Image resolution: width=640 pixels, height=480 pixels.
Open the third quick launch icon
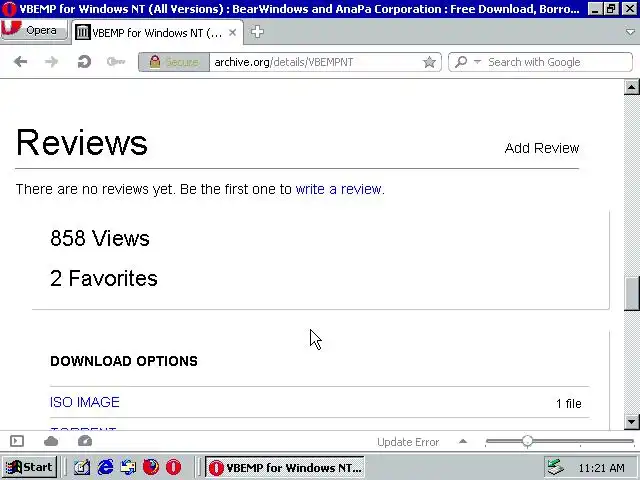pyautogui.click(x=128, y=467)
